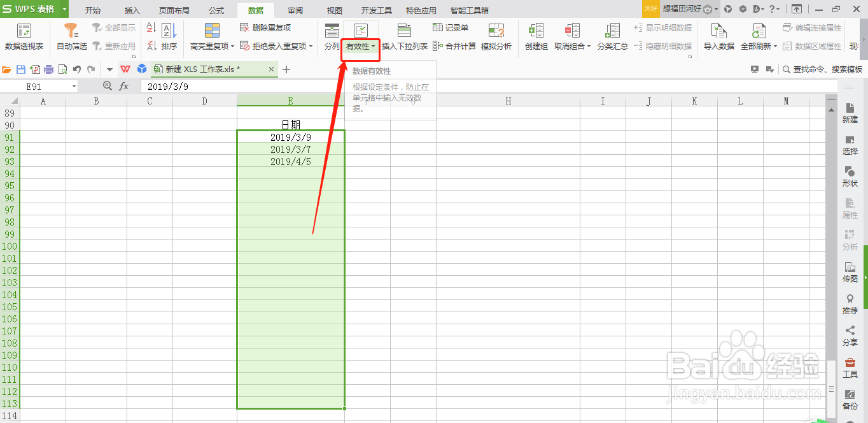This screenshot has width=868, height=423.
Task: Click 分列 text to columns
Action: point(332,37)
